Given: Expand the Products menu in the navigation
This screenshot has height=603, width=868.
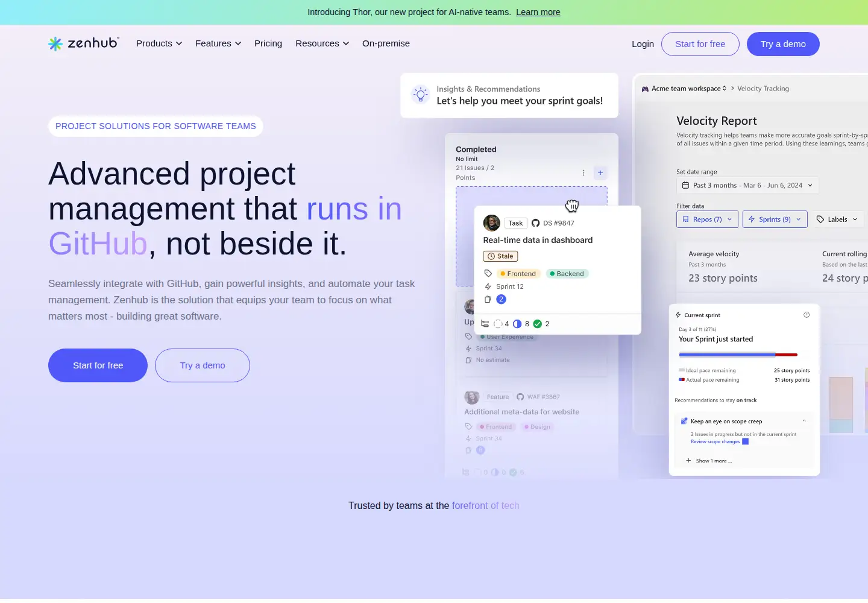Looking at the screenshot, I should point(159,43).
